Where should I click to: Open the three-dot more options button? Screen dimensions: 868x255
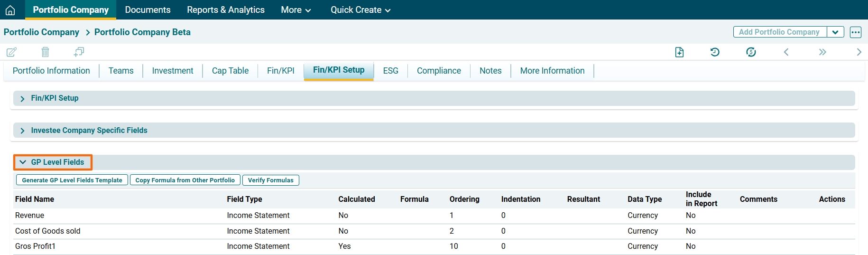click(855, 32)
